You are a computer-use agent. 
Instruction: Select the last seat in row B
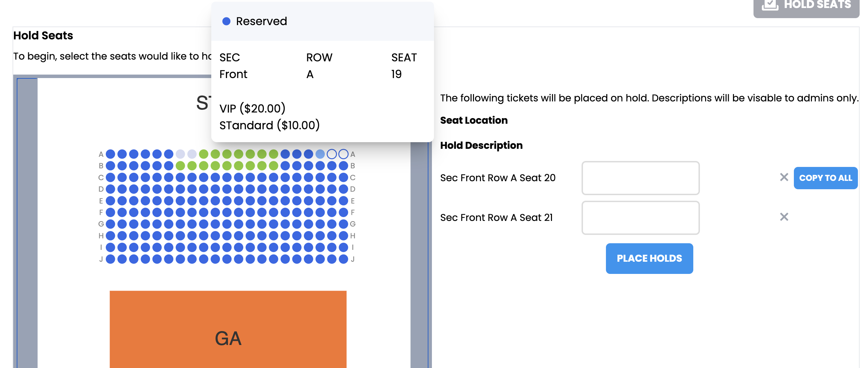coord(344,166)
